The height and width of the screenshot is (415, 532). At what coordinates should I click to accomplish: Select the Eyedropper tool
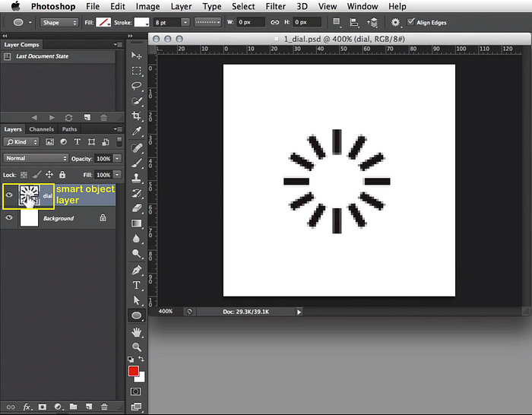tap(136, 131)
